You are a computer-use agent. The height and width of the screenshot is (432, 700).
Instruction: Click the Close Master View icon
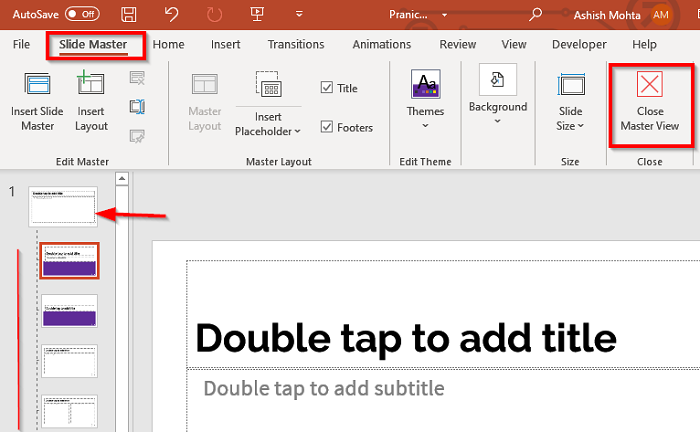click(650, 87)
